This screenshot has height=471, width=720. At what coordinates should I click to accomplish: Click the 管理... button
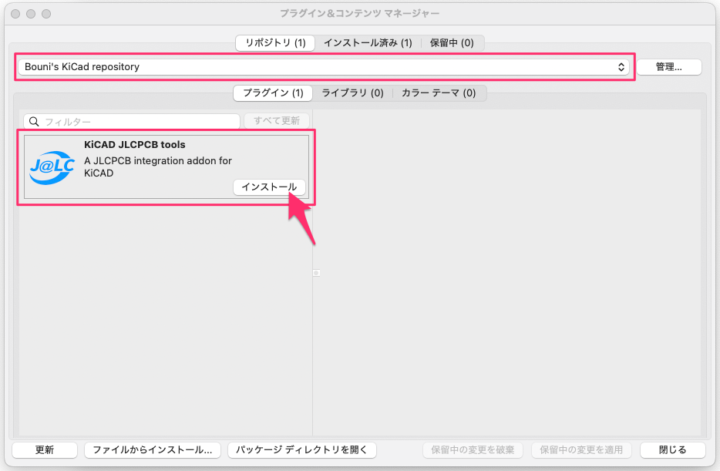pyautogui.click(x=669, y=67)
